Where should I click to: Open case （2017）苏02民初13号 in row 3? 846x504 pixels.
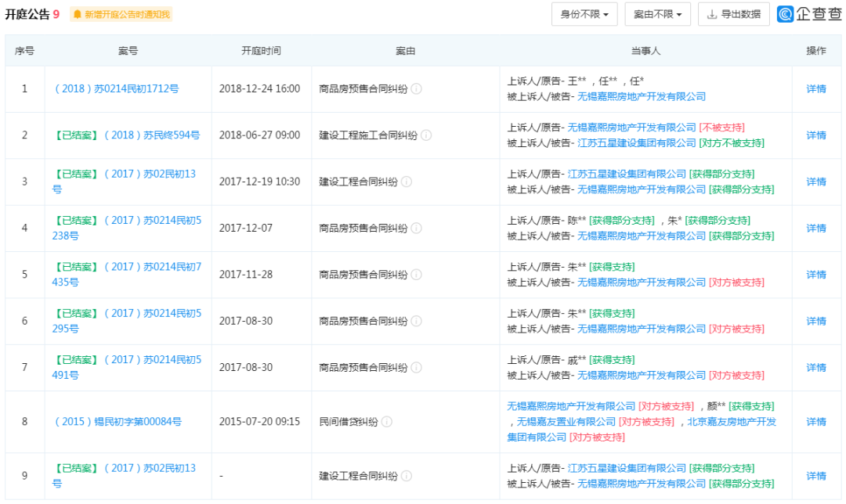coord(124,182)
